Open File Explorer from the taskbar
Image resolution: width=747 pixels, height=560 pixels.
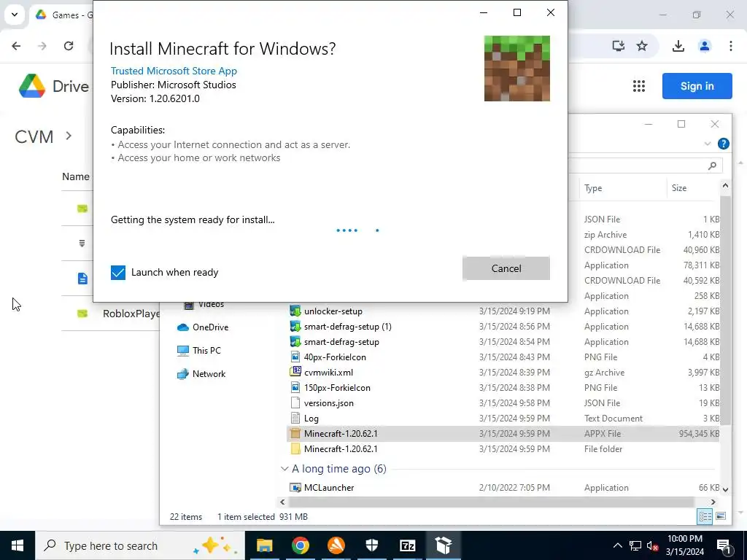point(264,545)
